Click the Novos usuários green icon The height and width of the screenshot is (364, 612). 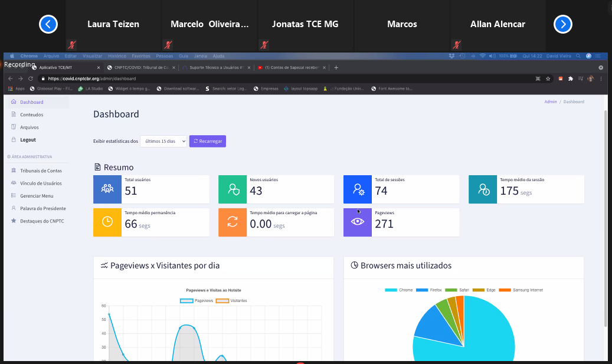(x=233, y=189)
